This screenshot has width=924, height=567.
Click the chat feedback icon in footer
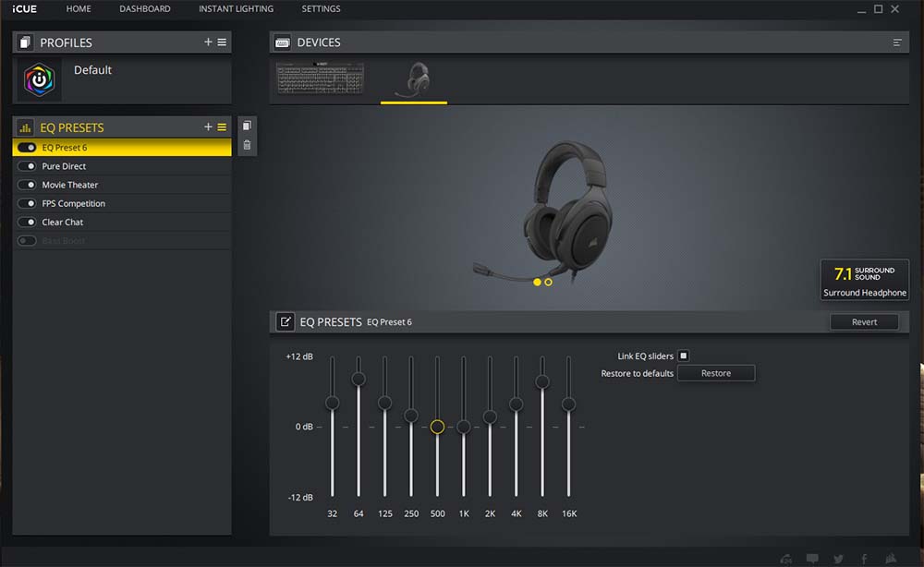click(812, 558)
